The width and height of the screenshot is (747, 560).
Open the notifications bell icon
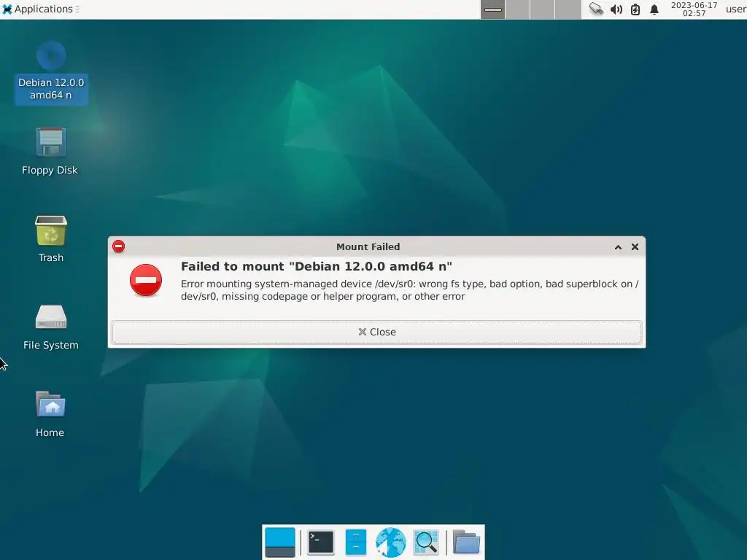[654, 9]
